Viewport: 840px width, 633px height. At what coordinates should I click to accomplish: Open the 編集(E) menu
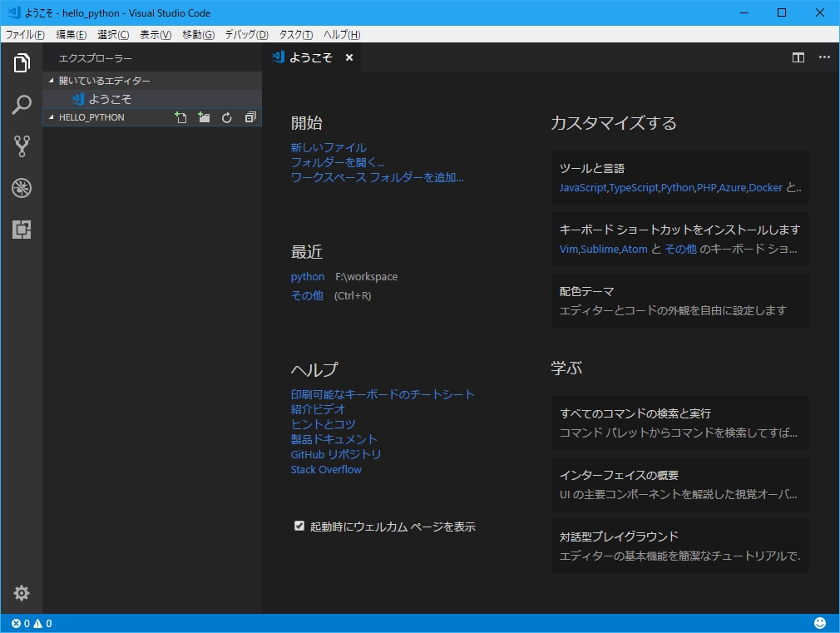(x=71, y=34)
